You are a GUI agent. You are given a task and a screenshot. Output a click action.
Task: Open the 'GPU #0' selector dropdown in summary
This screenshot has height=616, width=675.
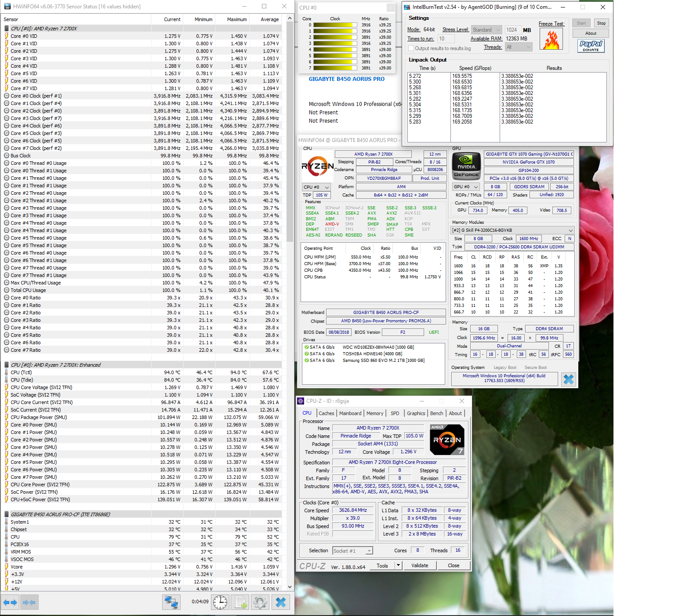click(466, 186)
